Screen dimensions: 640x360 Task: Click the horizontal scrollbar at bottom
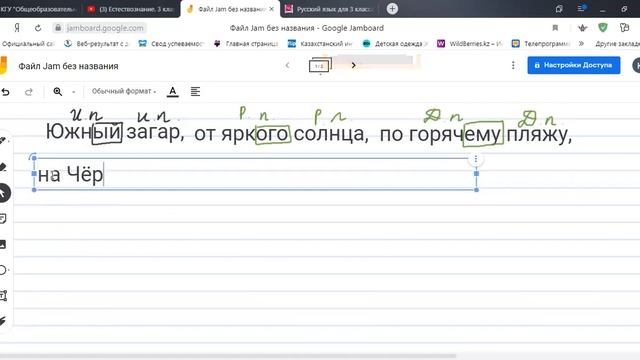pos(228,356)
